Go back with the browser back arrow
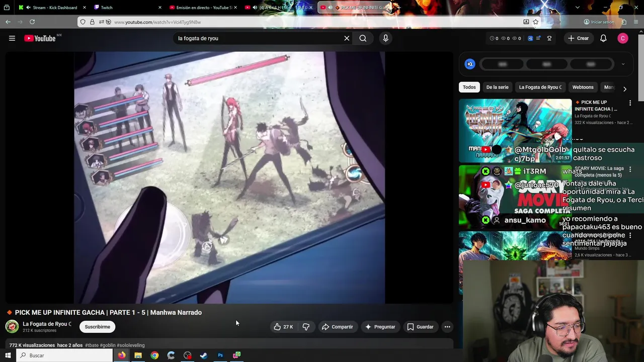Viewport: 644px width, 362px height. [8, 22]
